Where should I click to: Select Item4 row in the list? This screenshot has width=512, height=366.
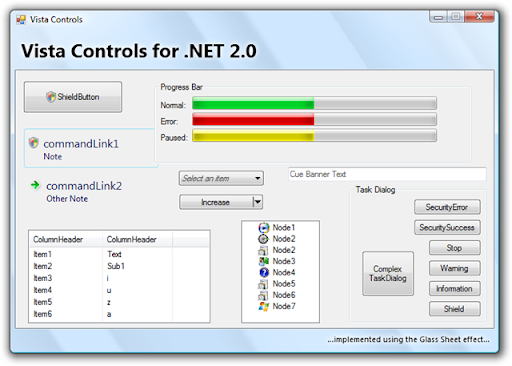point(119,290)
